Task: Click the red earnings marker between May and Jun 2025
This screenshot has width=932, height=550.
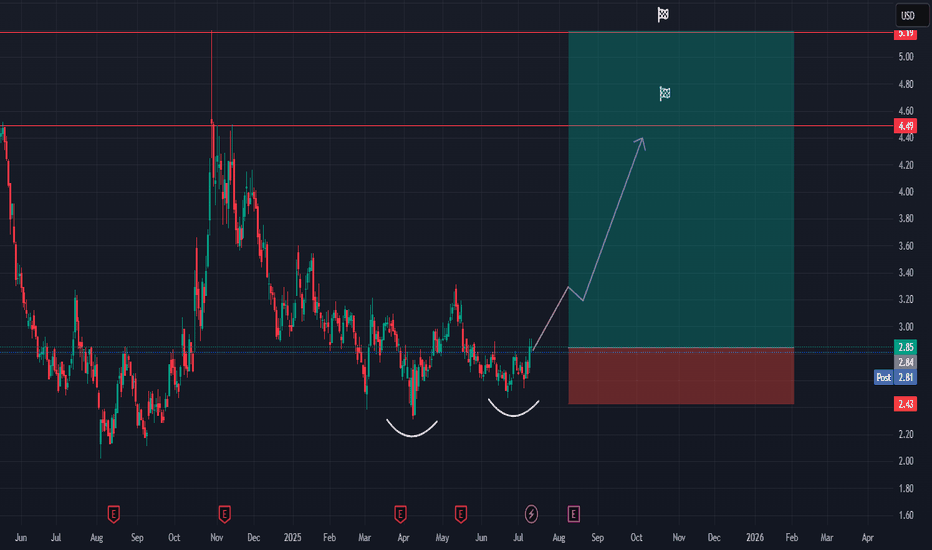Action: point(461,514)
